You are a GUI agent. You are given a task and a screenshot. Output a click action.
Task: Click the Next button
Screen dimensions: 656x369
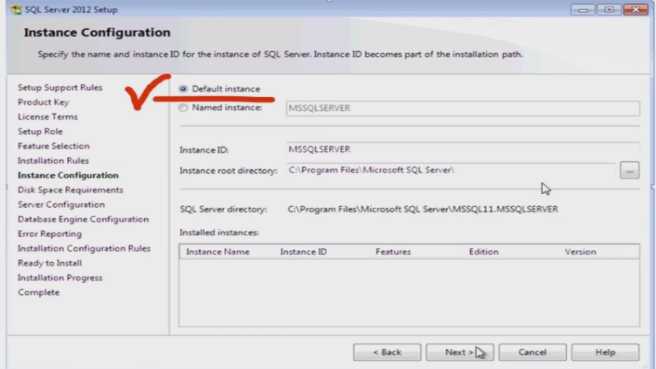(x=460, y=352)
